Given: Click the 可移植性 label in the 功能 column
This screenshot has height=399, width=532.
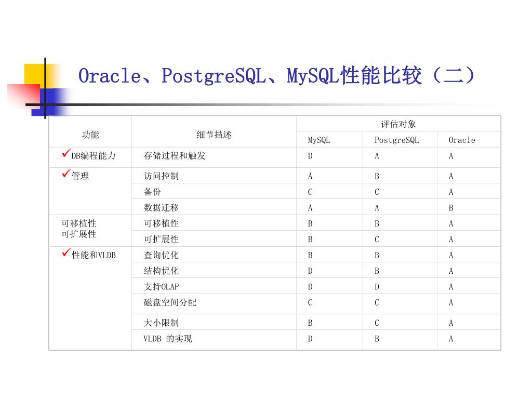Looking at the screenshot, I should pos(79,223).
